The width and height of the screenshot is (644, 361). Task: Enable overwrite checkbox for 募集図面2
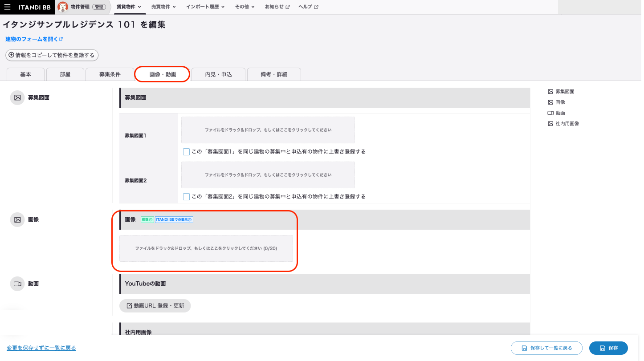pos(187,197)
